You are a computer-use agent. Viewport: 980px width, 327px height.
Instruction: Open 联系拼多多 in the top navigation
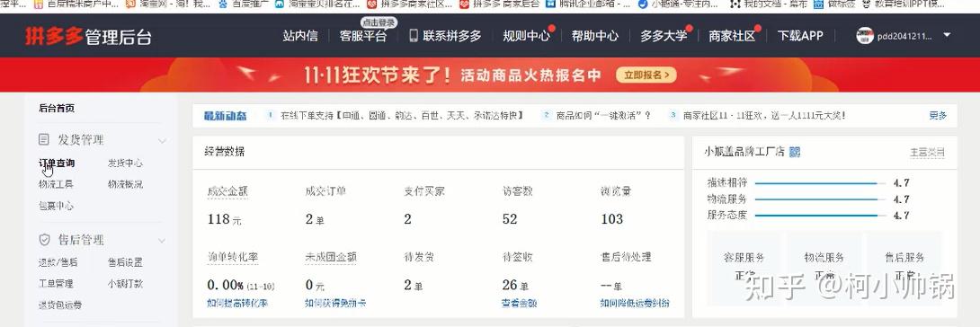(452, 36)
